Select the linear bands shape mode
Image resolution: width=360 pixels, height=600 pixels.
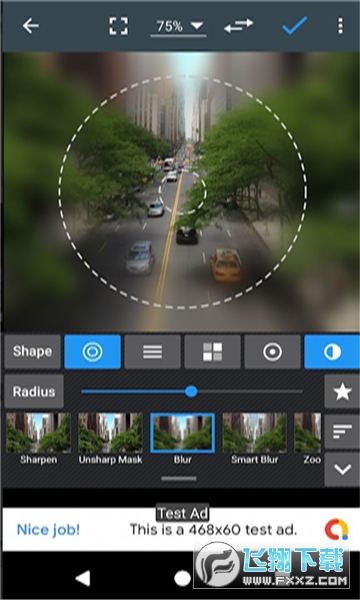(x=153, y=352)
